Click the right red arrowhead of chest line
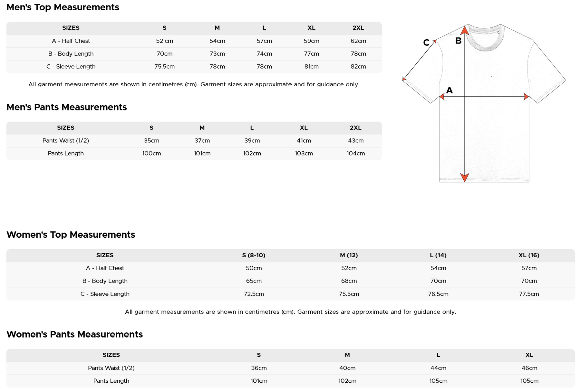The image size is (580, 392). pos(526,97)
